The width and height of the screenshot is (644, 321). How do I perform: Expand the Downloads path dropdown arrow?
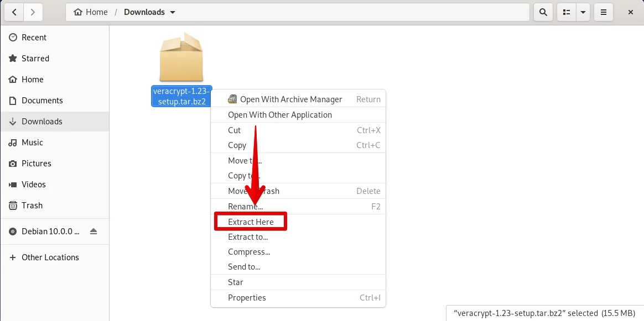pos(173,12)
